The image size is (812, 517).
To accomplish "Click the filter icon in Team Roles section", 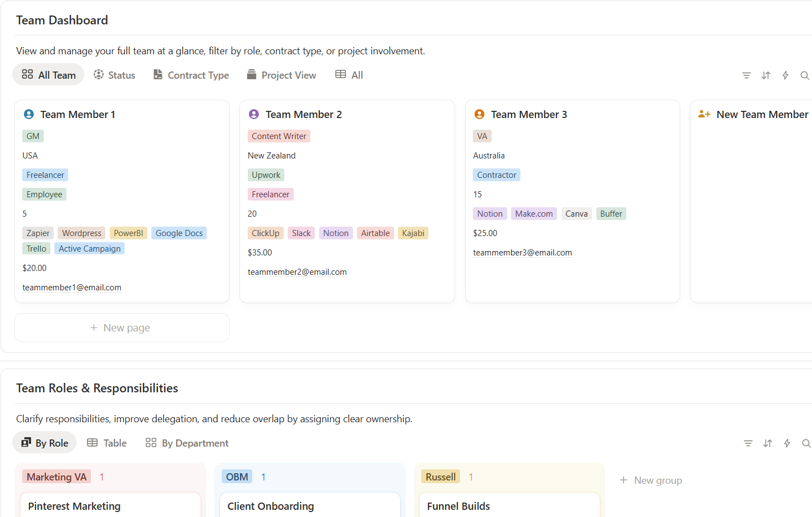I will click(748, 443).
